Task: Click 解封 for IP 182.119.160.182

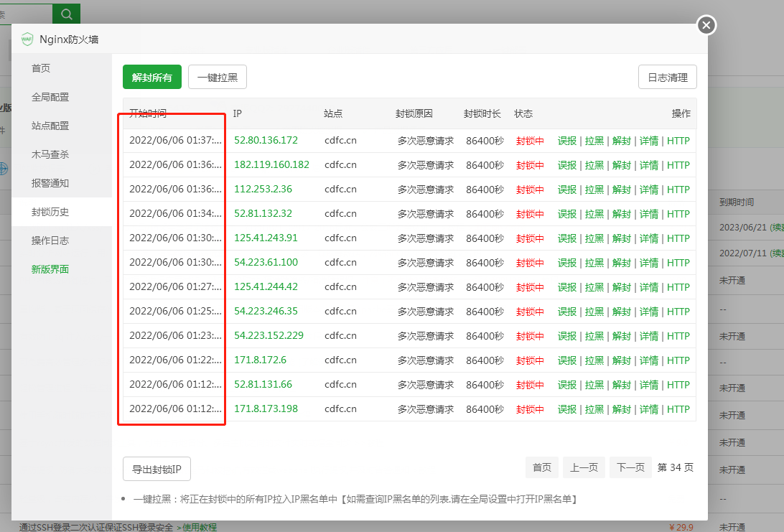Action: pyautogui.click(x=621, y=165)
